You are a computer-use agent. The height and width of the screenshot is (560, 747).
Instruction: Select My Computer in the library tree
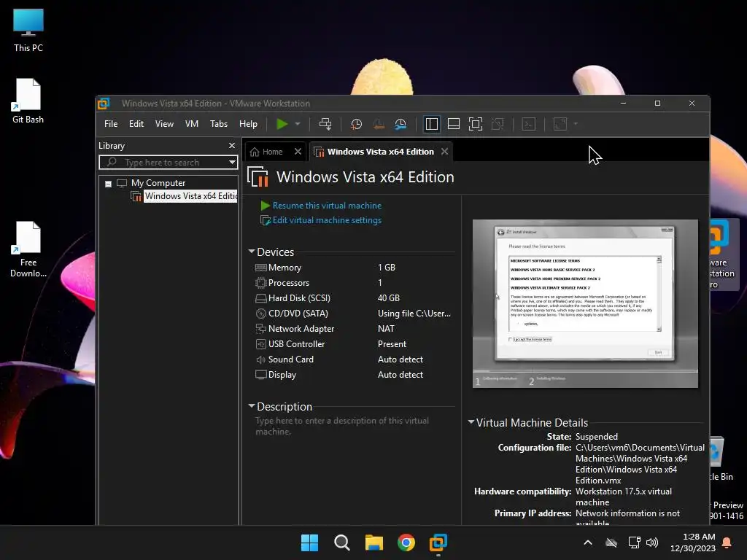(158, 183)
